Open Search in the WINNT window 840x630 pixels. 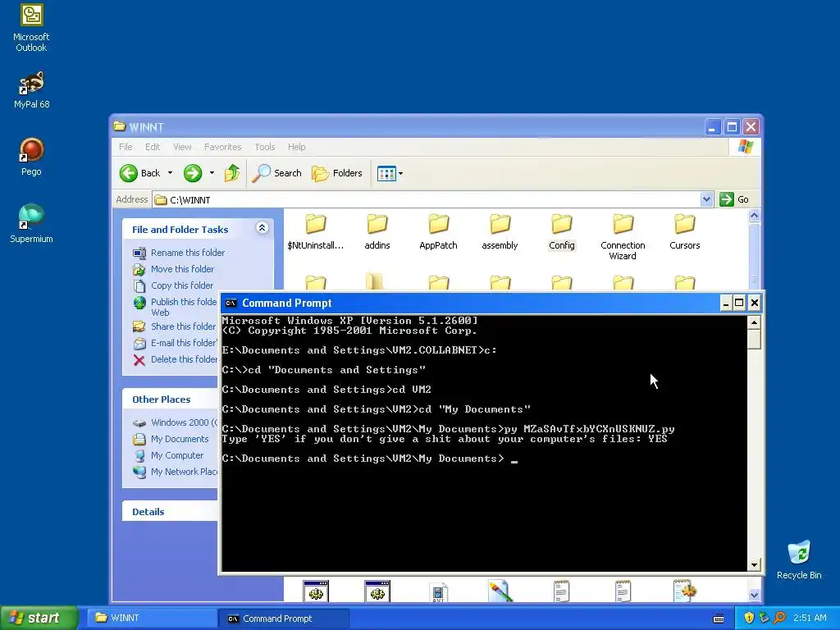click(276, 173)
